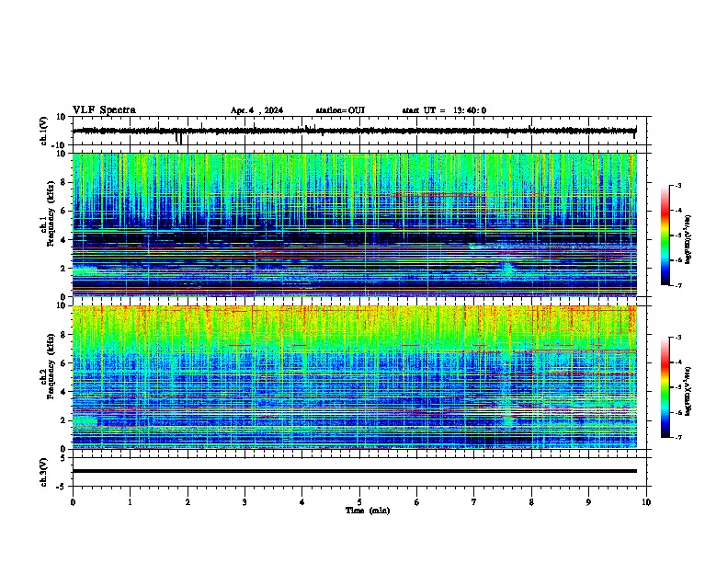
Task: Click time axis tick label "5"
Action: pyautogui.click(x=359, y=502)
